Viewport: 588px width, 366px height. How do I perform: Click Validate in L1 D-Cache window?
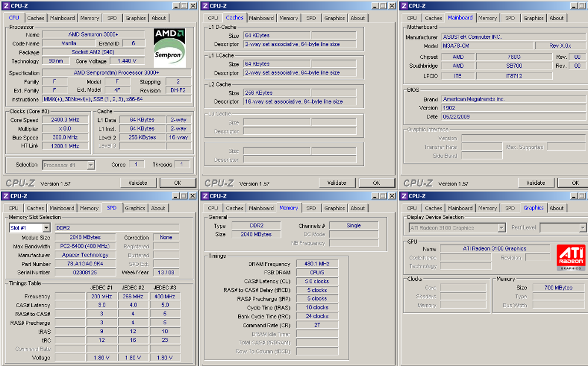pyautogui.click(x=337, y=183)
